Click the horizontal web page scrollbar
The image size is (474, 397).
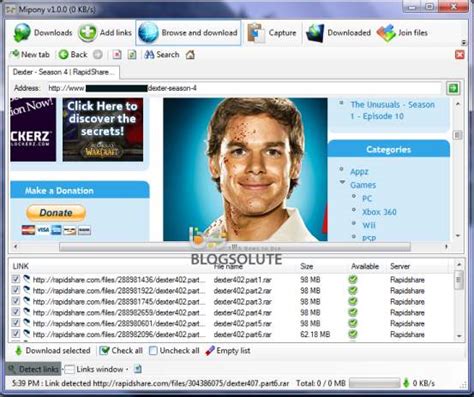[235, 247]
